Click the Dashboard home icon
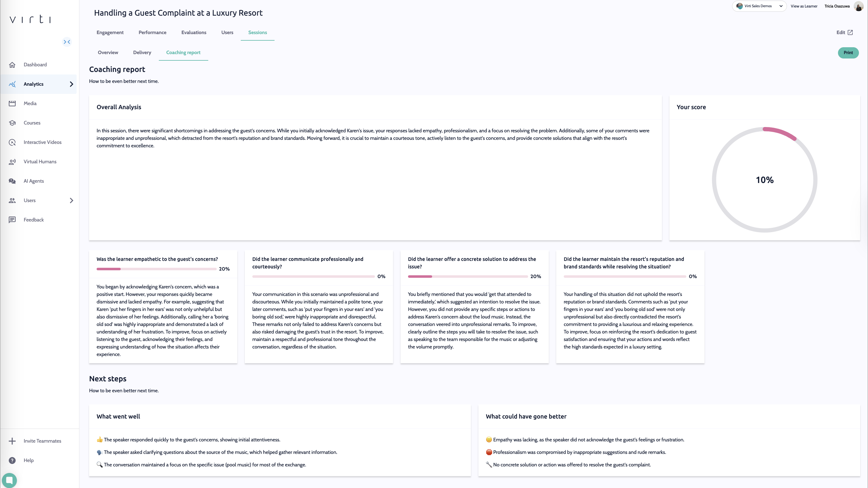The height and width of the screenshot is (488, 868). 12,65
